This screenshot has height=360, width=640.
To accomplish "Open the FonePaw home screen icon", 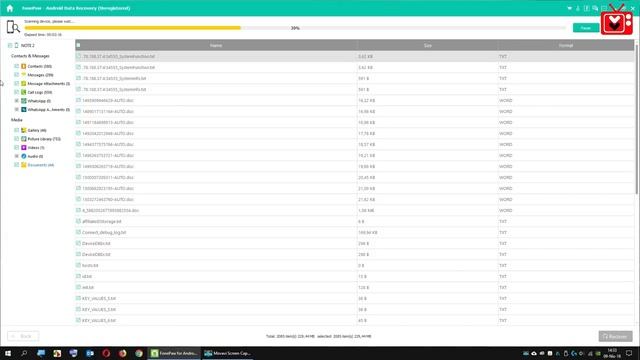I will (10, 8).
